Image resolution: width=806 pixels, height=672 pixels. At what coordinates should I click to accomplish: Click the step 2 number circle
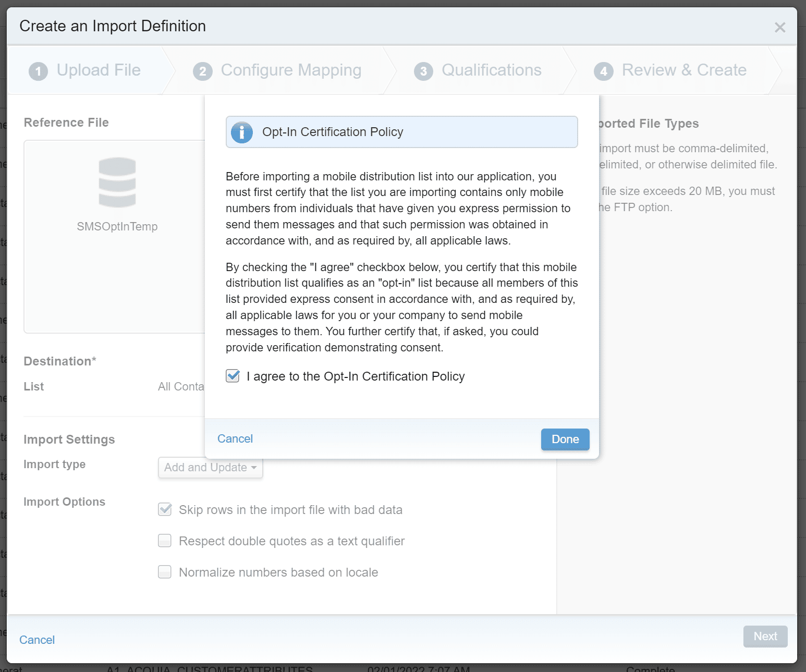pos(203,71)
